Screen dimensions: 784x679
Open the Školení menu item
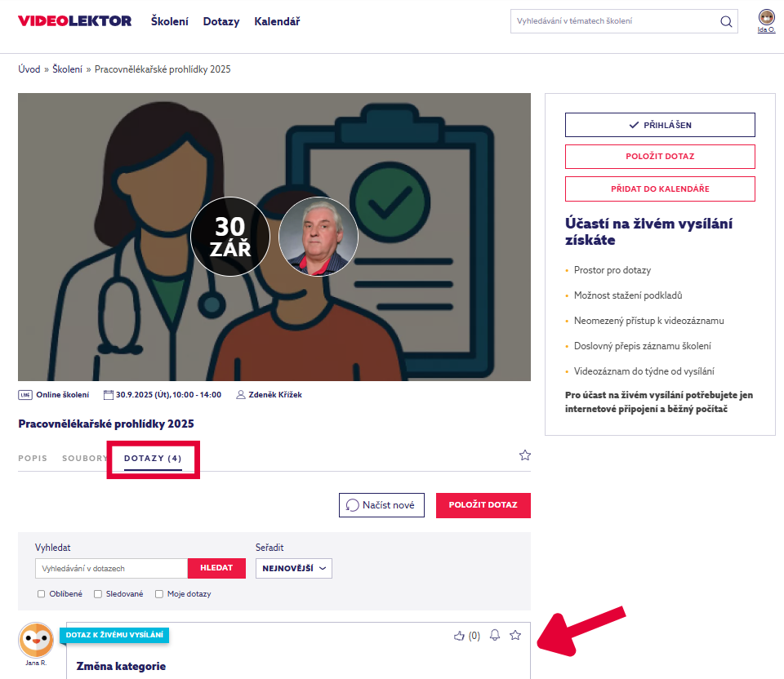tap(170, 21)
